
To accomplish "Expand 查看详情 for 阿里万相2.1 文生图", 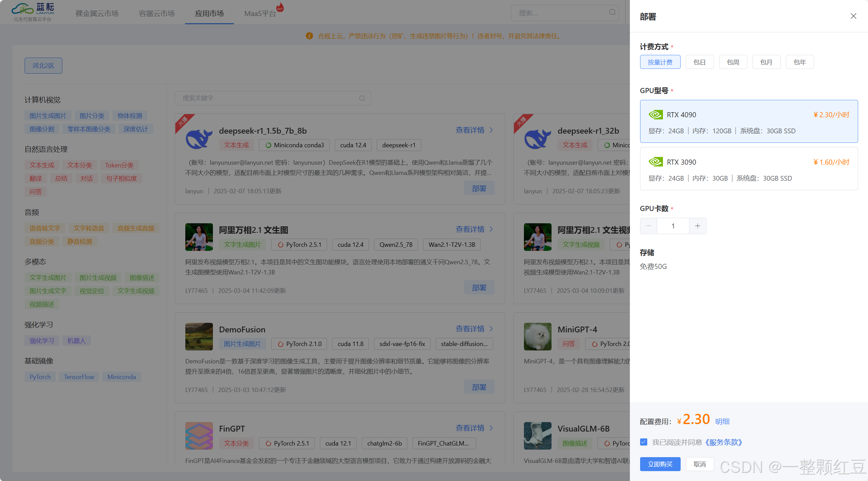I will tap(474, 229).
